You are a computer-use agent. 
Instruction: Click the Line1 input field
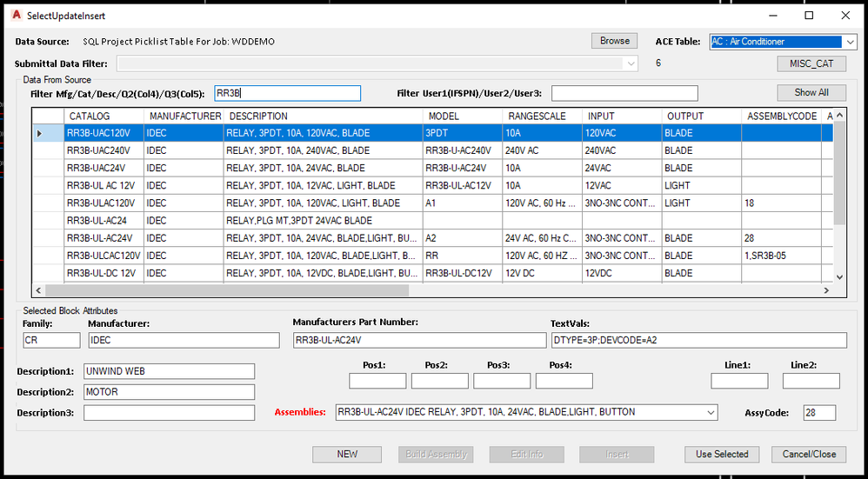[739, 381]
